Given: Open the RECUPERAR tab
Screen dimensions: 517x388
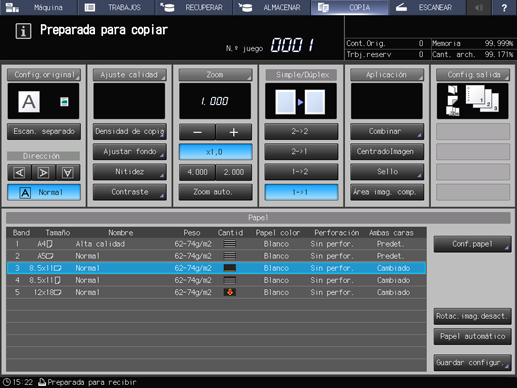Looking at the screenshot, I should pos(194,7).
